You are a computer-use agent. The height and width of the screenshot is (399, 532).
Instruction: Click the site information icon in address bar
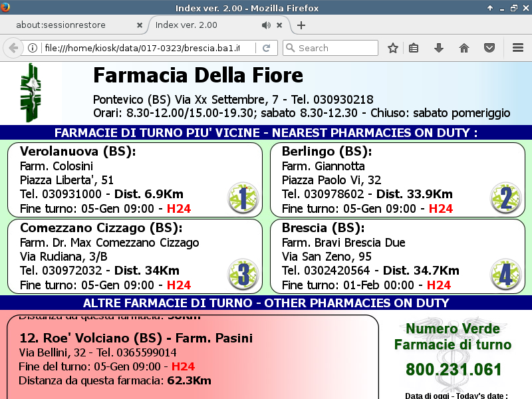32,48
